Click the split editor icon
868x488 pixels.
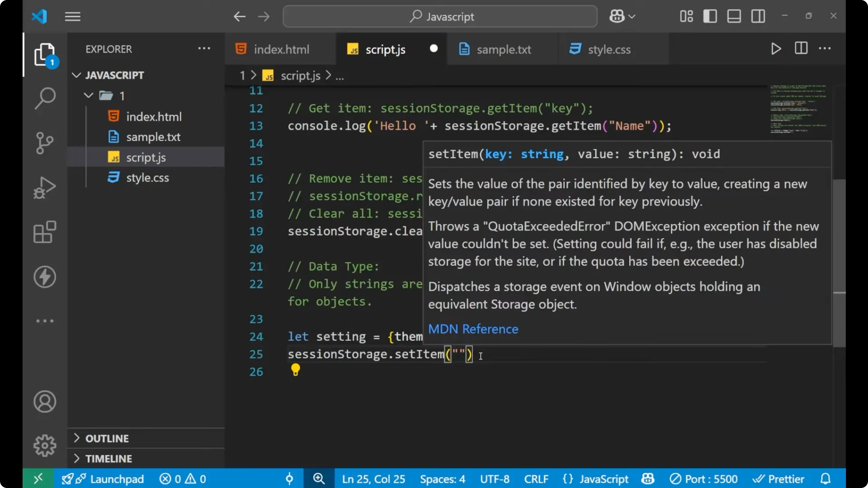801,48
